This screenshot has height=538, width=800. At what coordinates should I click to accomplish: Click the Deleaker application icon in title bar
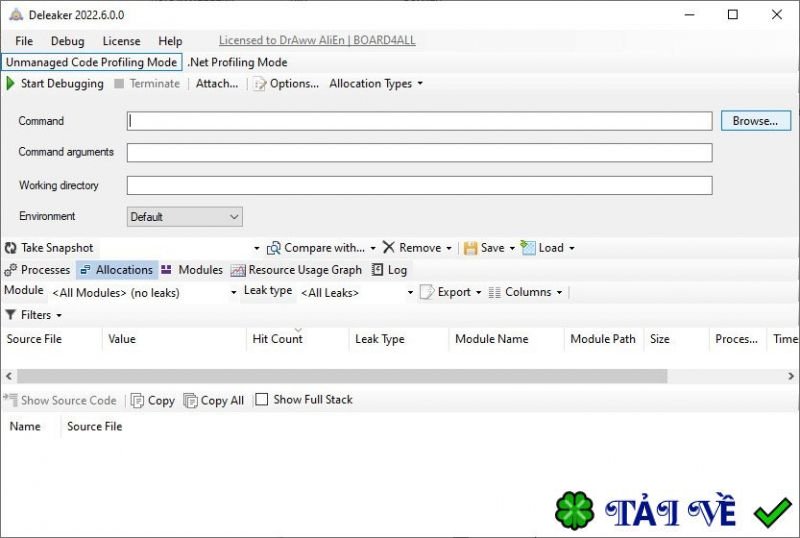(16, 15)
